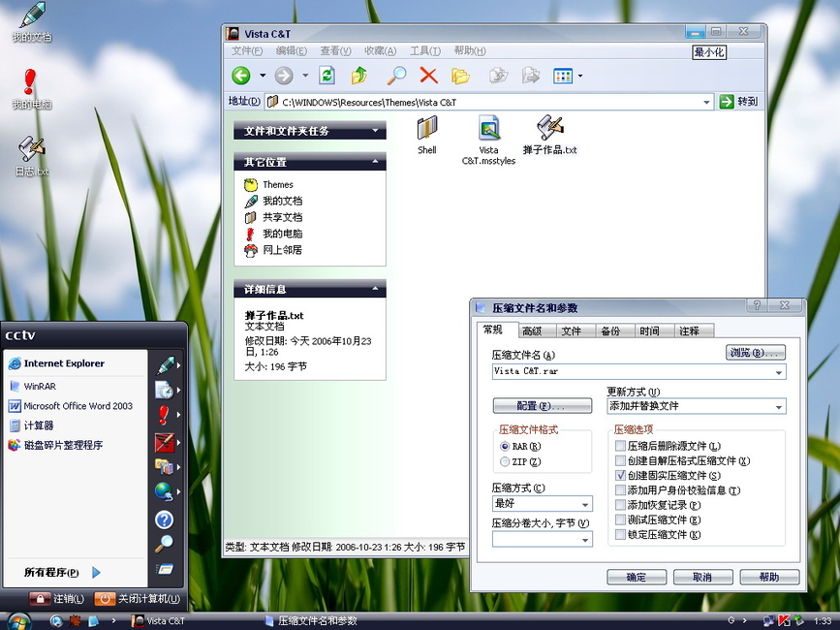This screenshot has height=630, width=840.
Task: Click the 确定 button
Action: (x=637, y=577)
